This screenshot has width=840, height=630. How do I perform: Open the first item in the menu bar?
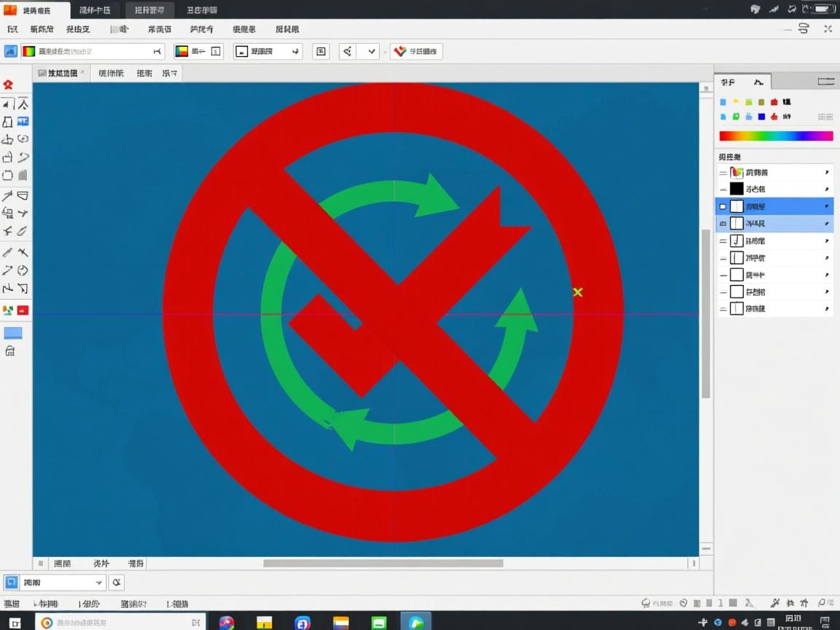pos(12,29)
